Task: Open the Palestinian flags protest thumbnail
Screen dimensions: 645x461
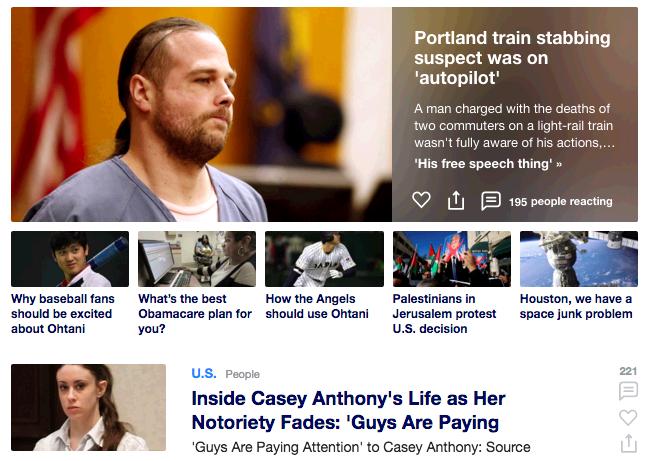Action: click(452, 259)
